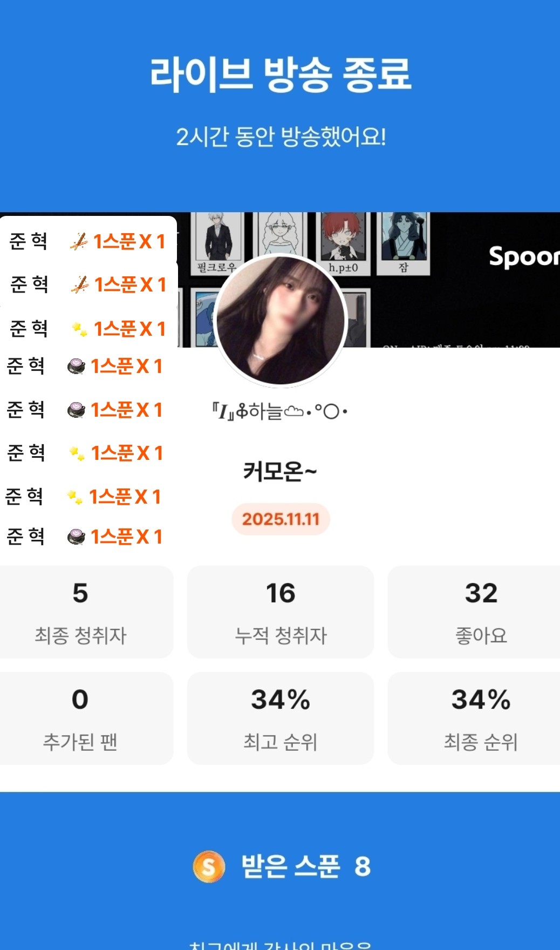Image resolution: width=560 pixels, height=950 pixels.
Task: Tap the second sparkler gift icon
Action: tap(80, 284)
